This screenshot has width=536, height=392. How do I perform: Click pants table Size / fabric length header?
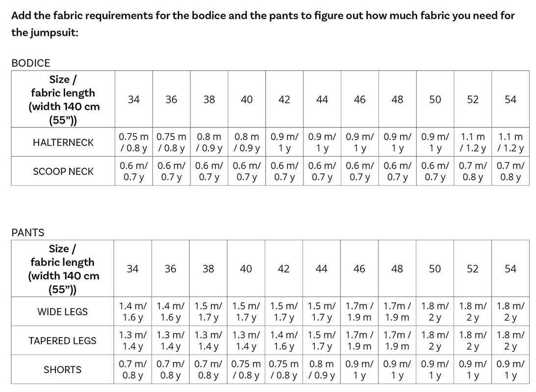pyautogui.click(x=63, y=269)
